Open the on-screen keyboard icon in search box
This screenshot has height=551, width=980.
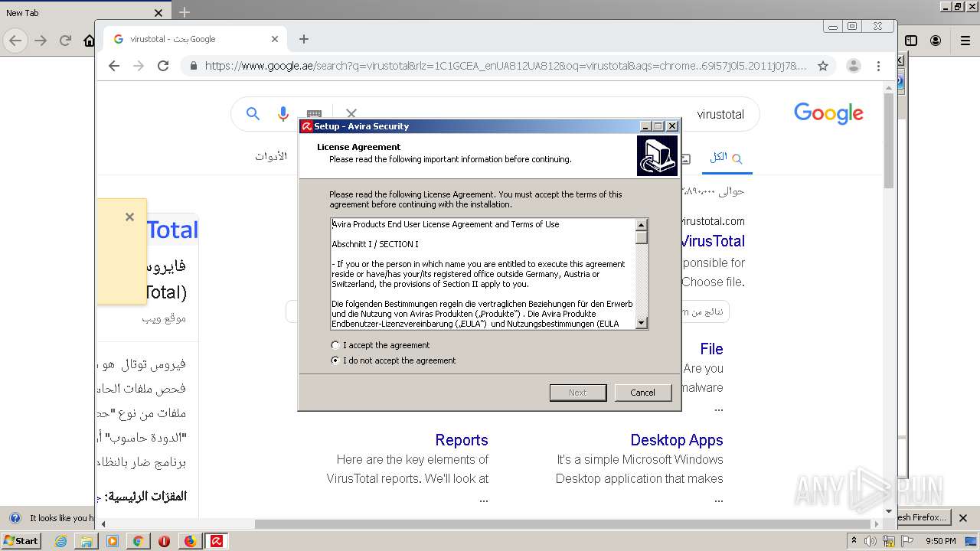point(314,114)
